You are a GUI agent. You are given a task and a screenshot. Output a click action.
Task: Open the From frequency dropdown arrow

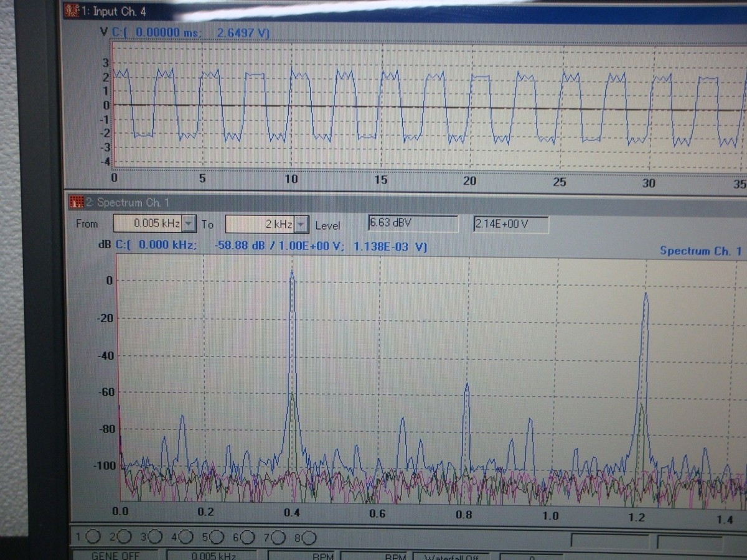click(189, 223)
